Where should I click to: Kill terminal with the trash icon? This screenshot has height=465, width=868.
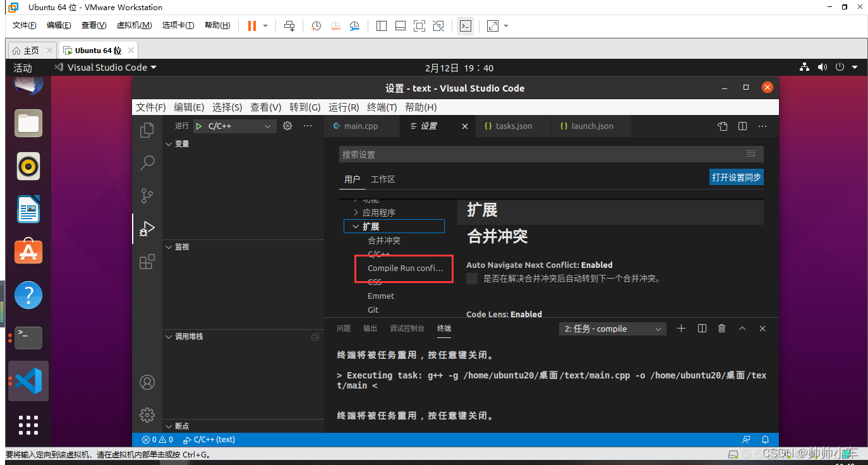[722, 329]
